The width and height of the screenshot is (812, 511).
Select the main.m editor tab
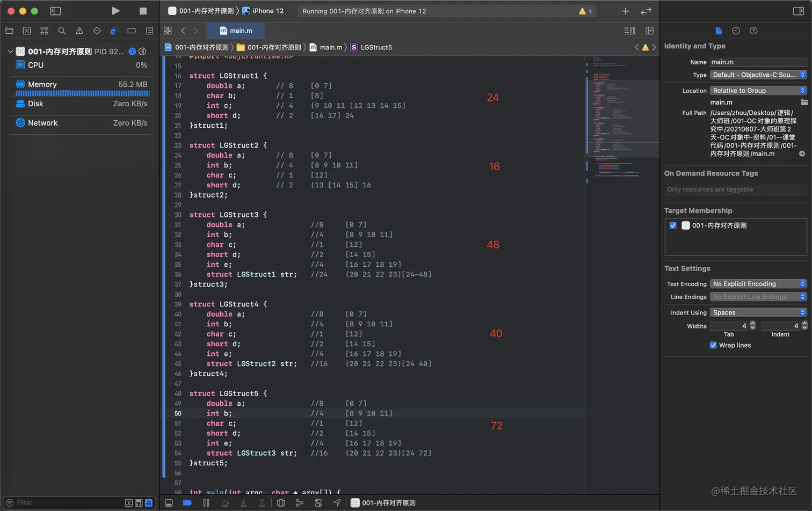pyautogui.click(x=235, y=31)
